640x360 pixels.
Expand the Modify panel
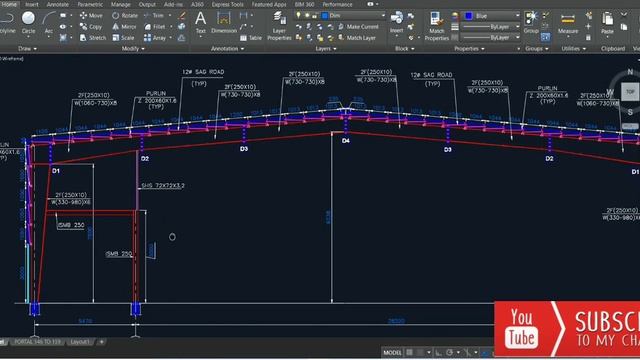tap(133, 49)
